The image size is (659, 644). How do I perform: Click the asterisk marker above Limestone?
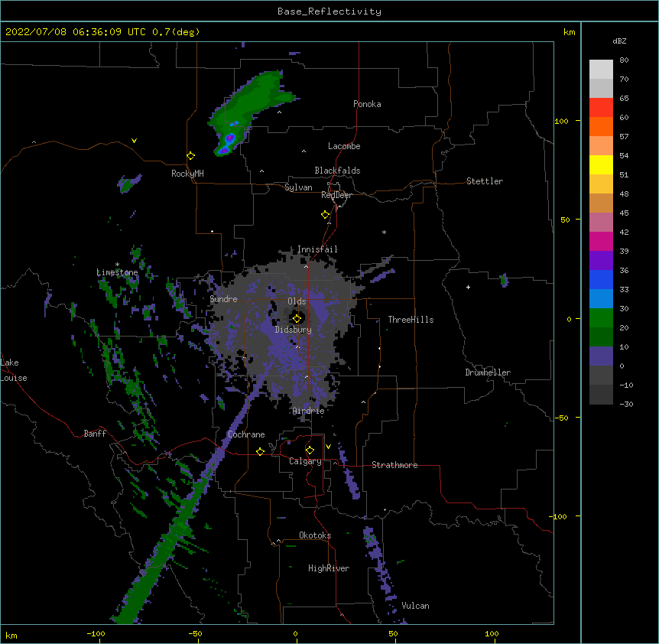click(x=117, y=265)
